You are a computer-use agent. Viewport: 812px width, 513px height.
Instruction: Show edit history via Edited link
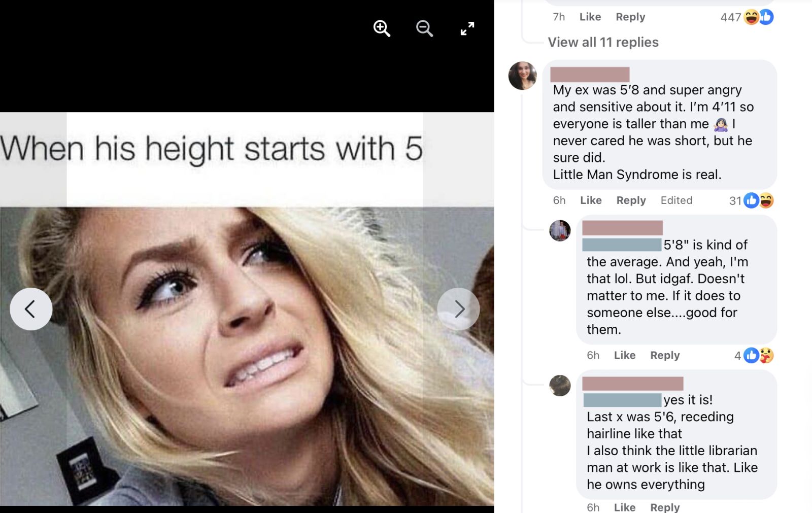pos(676,200)
